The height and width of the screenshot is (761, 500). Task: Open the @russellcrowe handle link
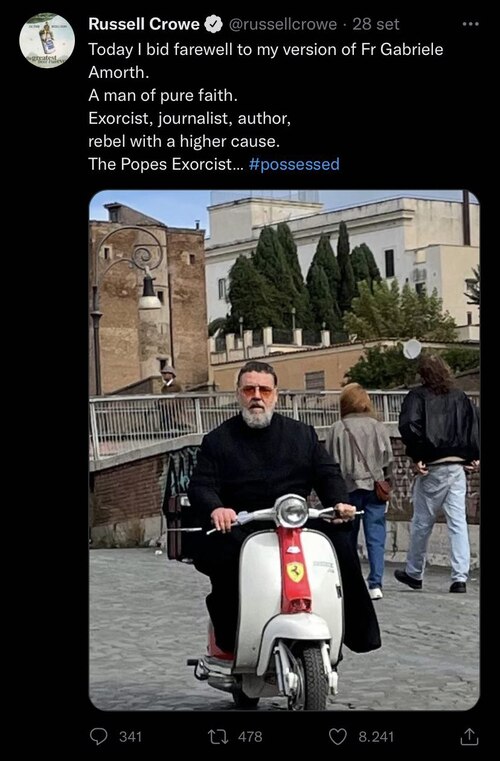283,24
